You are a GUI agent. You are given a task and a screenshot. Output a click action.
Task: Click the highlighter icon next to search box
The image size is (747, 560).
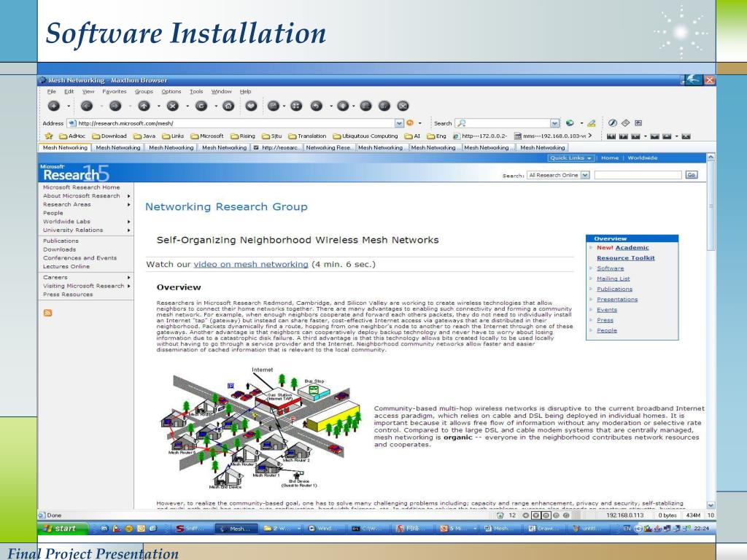pos(591,123)
